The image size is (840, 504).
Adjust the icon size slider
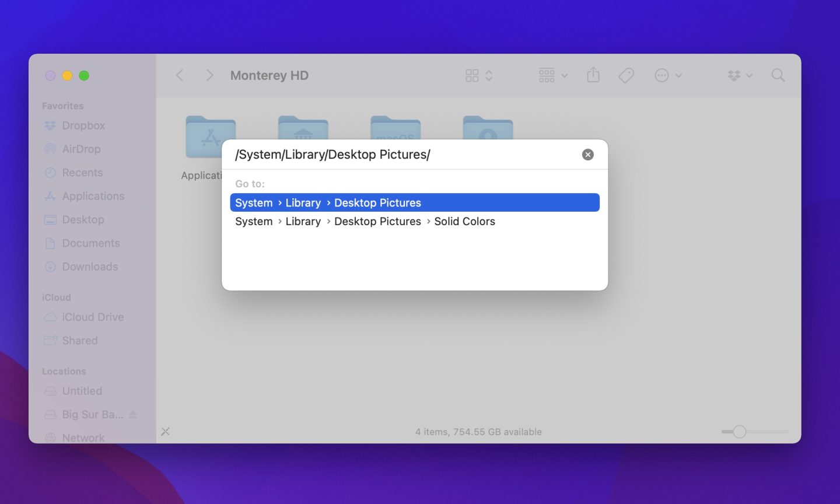coord(740,432)
